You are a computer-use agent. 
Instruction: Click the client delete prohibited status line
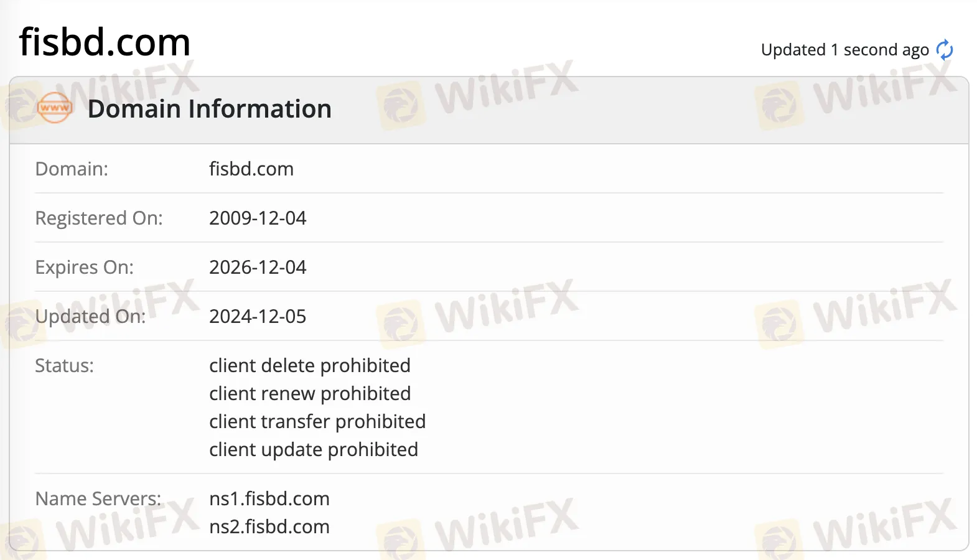pos(309,365)
